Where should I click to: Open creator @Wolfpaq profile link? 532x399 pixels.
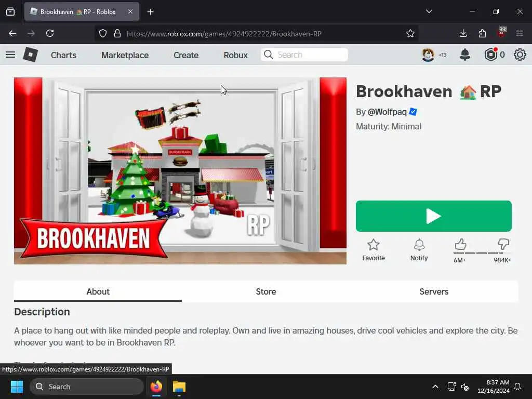tap(387, 112)
